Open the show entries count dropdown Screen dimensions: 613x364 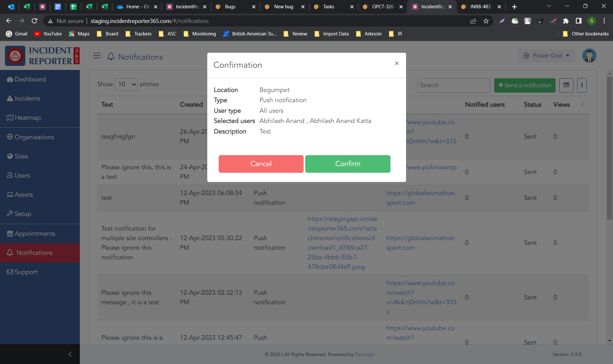point(126,84)
